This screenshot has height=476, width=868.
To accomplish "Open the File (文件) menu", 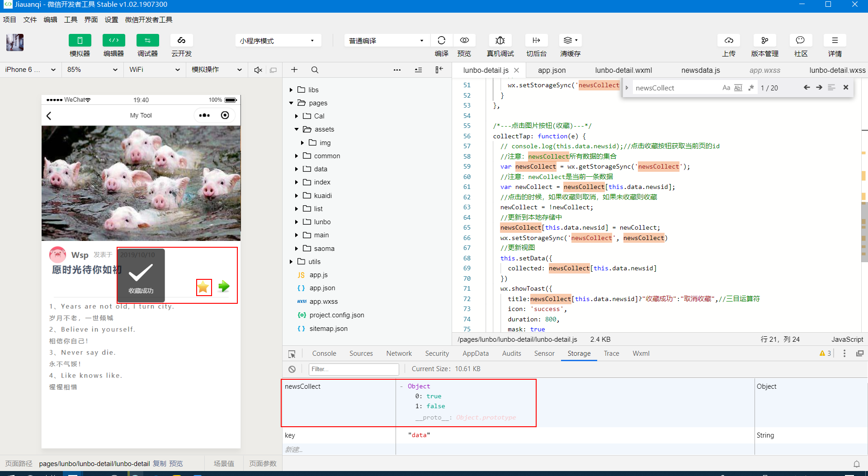I will (30, 20).
